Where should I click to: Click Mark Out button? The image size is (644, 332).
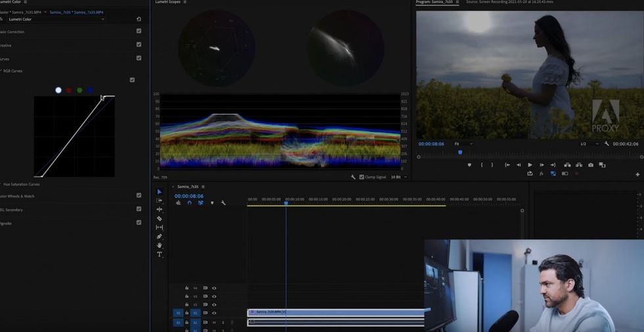(492, 165)
